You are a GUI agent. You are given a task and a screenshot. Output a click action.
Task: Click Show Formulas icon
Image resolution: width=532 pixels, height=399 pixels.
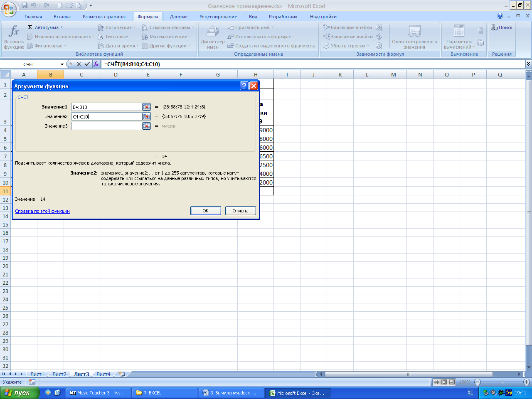(x=379, y=27)
